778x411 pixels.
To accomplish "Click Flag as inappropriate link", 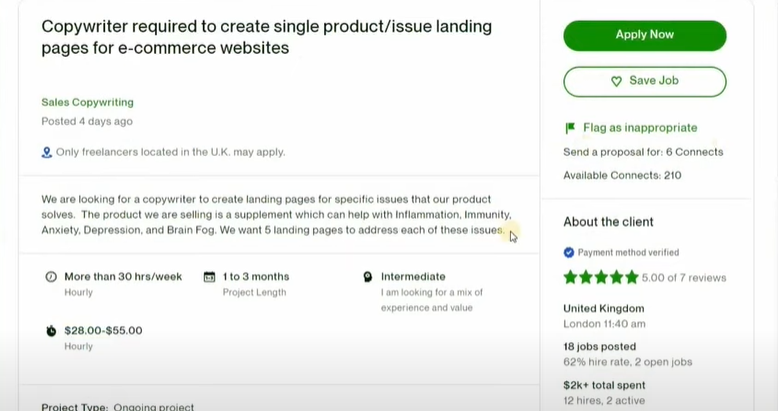I will click(x=640, y=128).
